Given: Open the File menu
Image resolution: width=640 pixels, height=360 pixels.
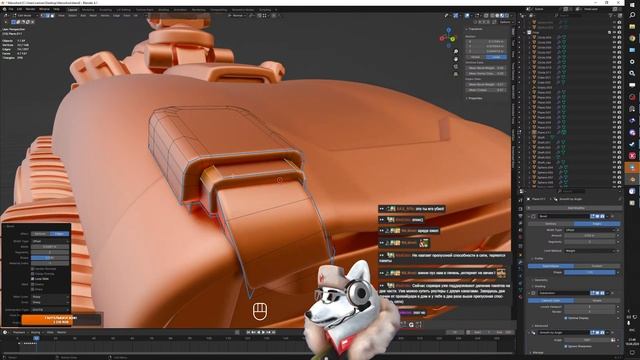Looking at the screenshot, I should (x=11, y=9).
